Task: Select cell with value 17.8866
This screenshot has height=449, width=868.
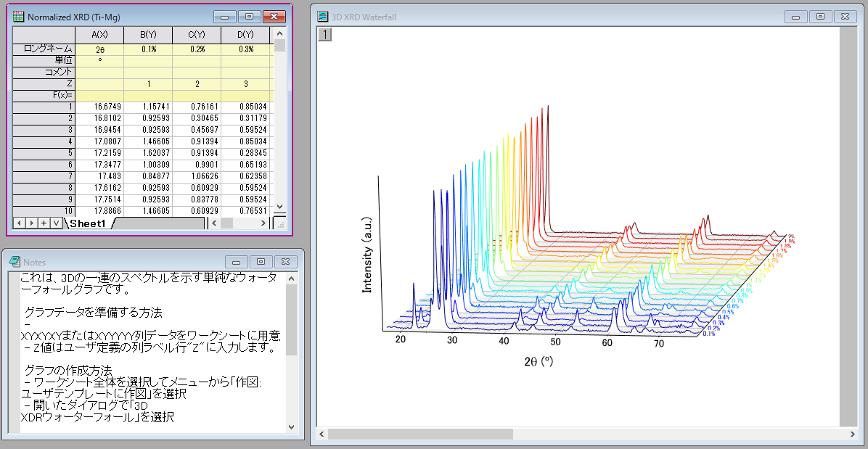Action: click(x=99, y=211)
